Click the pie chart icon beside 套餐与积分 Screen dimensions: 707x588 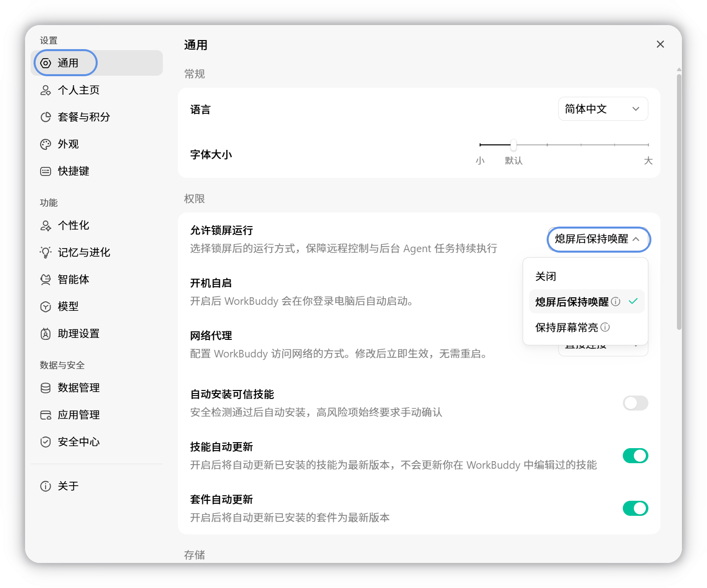[46, 117]
